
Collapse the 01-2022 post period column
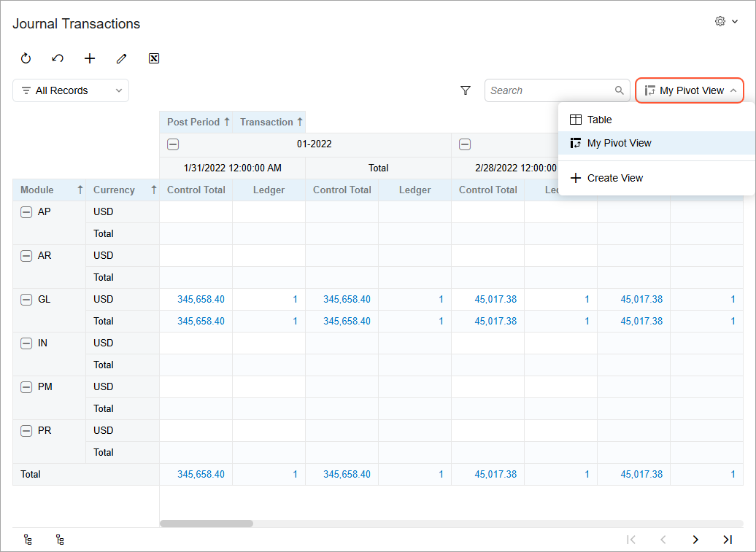(x=173, y=144)
